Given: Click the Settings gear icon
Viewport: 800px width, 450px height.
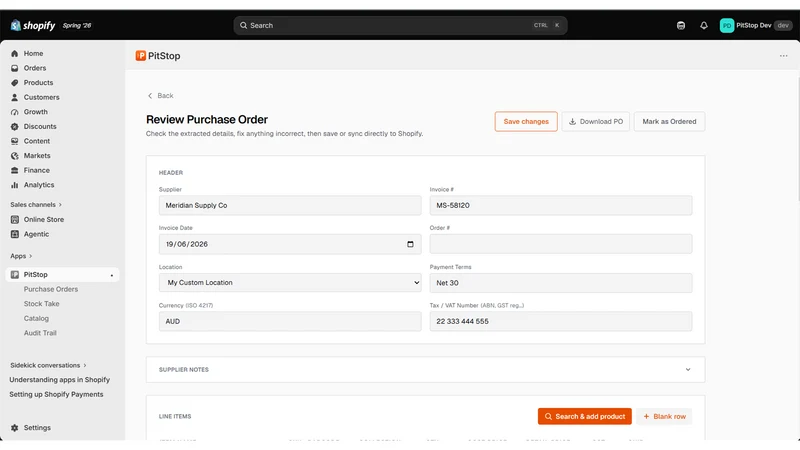Looking at the screenshot, I should pyautogui.click(x=14, y=428).
